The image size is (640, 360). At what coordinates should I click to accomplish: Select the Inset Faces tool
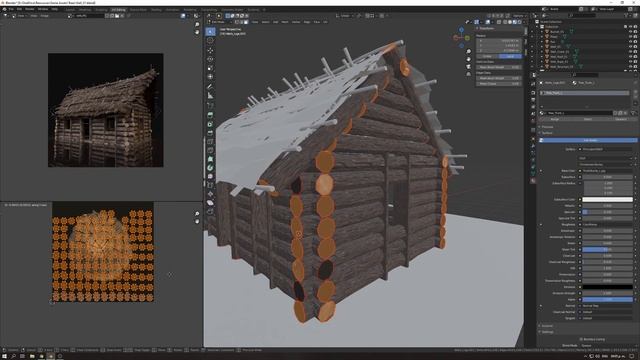click(x=210, y=124)
